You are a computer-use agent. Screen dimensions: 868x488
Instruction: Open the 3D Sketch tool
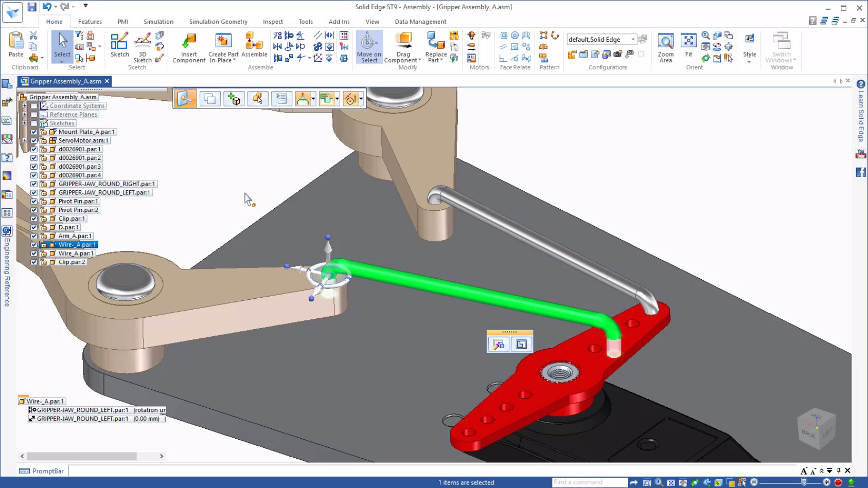tap(142, 46)
